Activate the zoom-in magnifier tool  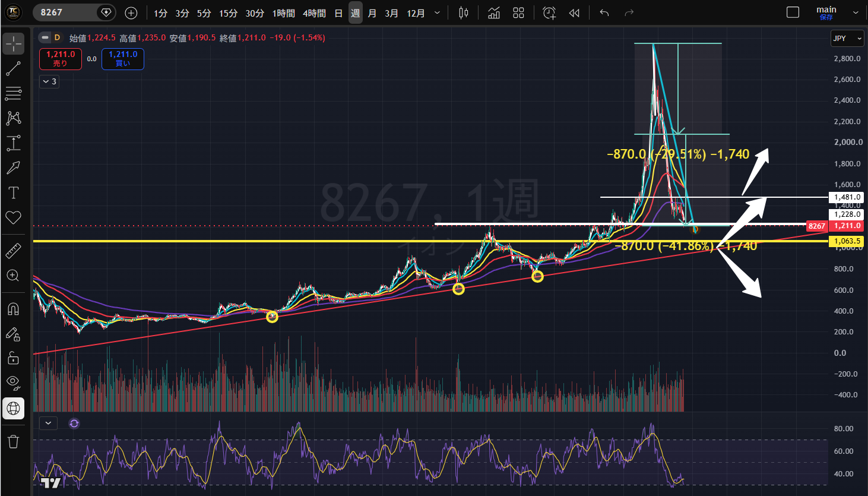tap(13, 276)
